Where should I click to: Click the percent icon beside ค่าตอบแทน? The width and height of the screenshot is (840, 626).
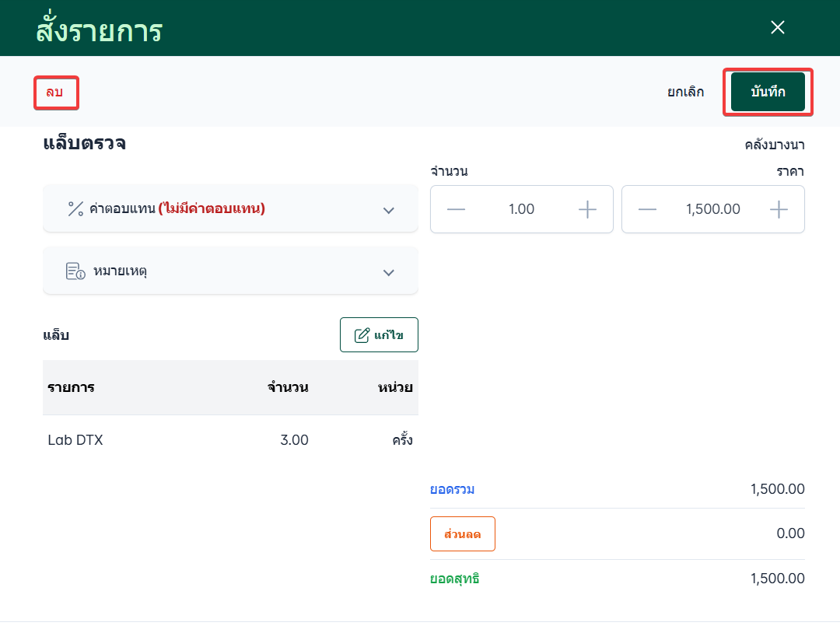pyautogui.click(x=75, y=209)
